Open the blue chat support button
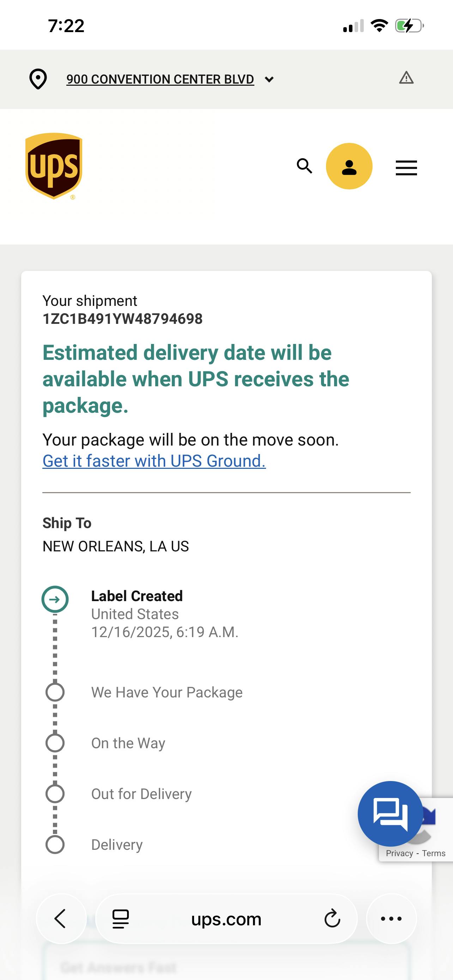453x980 pixels. (390, 813)
